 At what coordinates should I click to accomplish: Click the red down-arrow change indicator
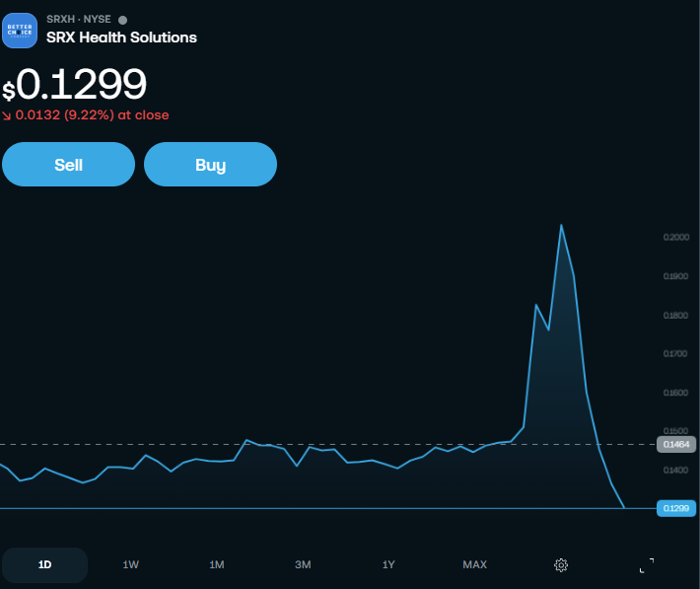6,115
